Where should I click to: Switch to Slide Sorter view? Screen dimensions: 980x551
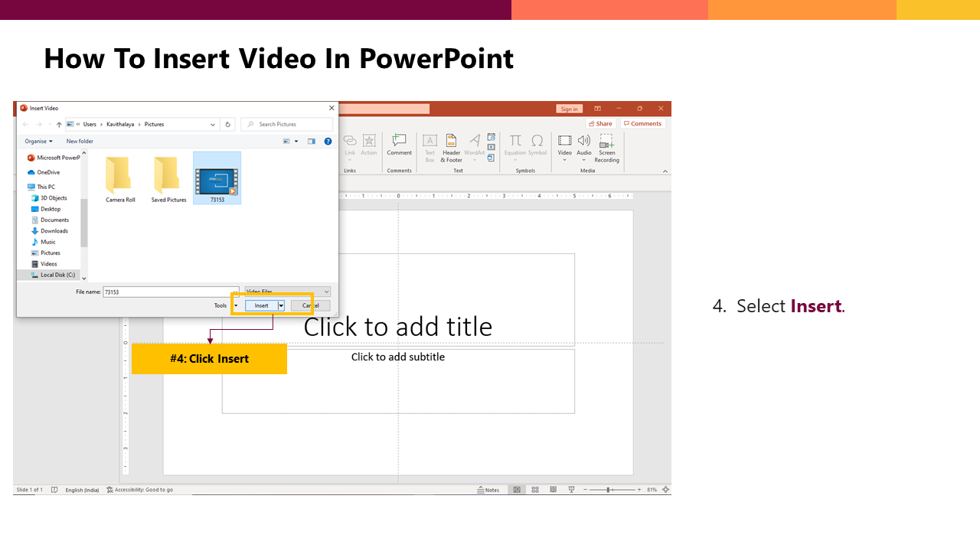[535, 490]
